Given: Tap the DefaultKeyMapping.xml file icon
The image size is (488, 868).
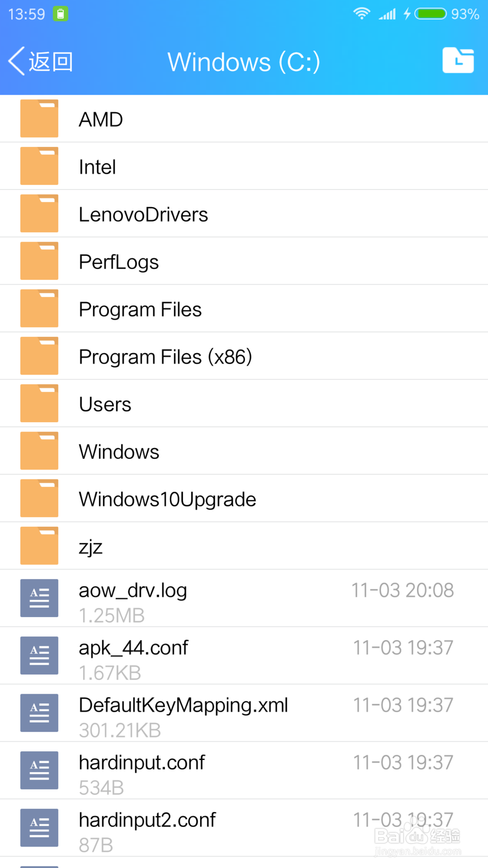Looking at the screenshot, I should 39,713.
